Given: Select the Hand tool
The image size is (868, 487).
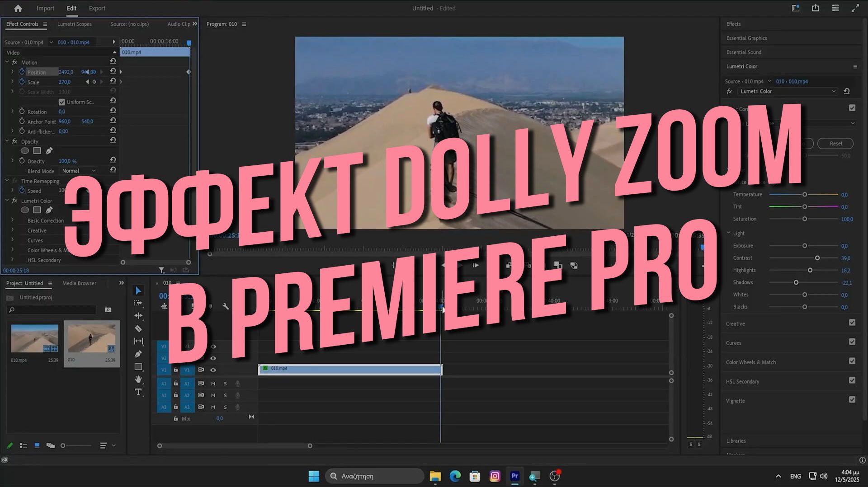Looking at the screenshot, I should coord(139,379).
